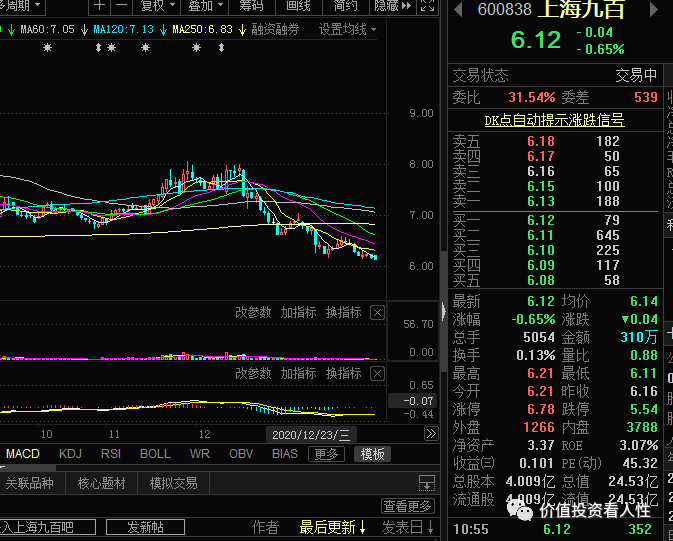
Task: Open 叠加 overlay dropdown
Action: coord(206,6)
